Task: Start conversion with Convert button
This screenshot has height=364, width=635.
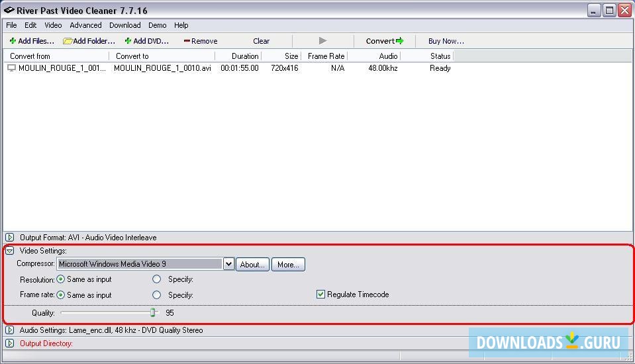Action: 385,41
